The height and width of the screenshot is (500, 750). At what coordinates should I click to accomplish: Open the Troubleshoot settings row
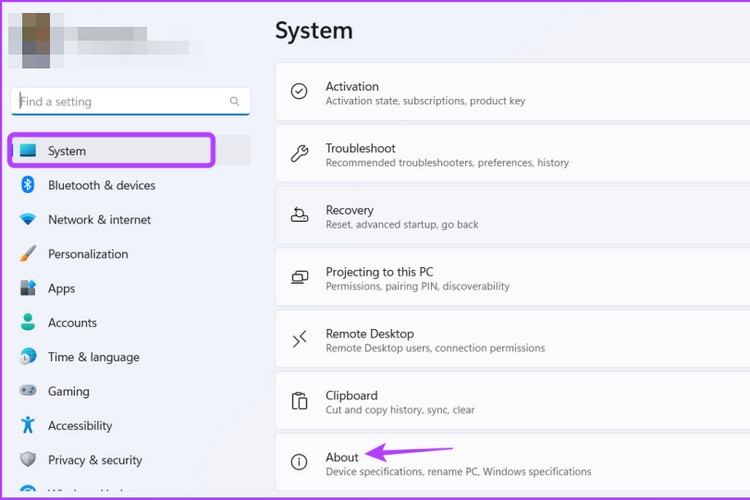512,153
